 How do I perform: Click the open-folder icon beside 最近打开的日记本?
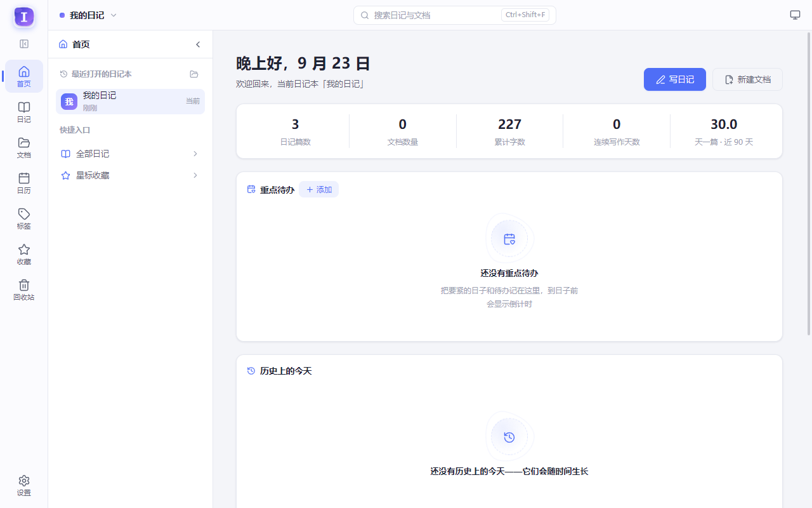tap(194, 74)
